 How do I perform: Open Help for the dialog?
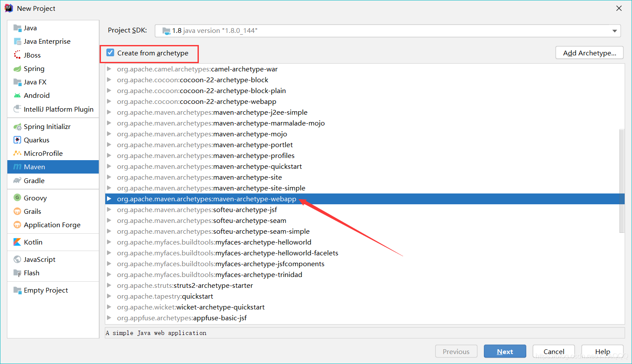coord(602,351)
